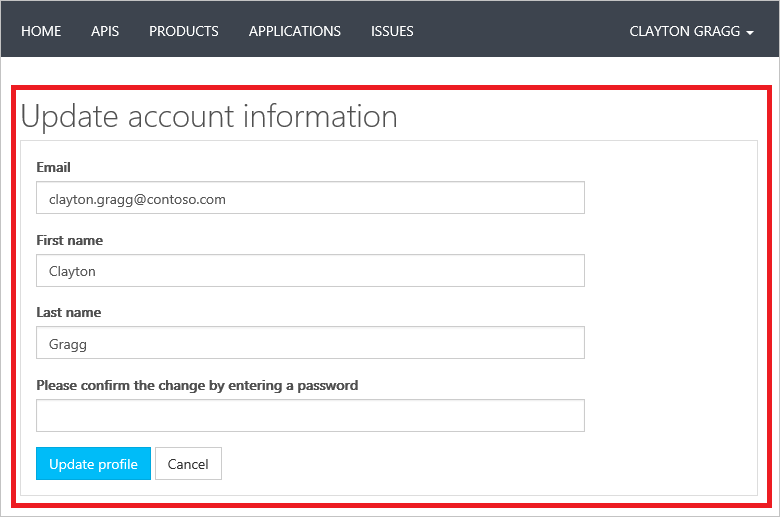Image resolution: width=780 pixels, height=517 pixels.
Task: Open the ISSUES navigation link
Action: (x=392, y=31)
